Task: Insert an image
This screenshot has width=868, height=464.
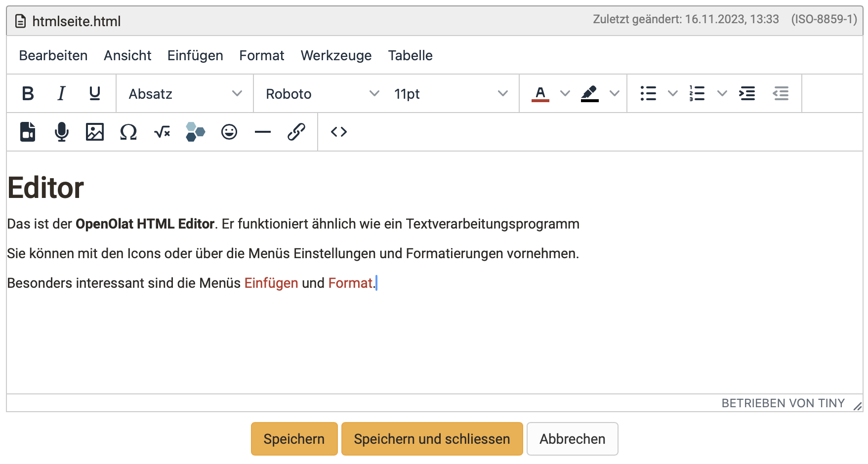Action: pos(94,132)
